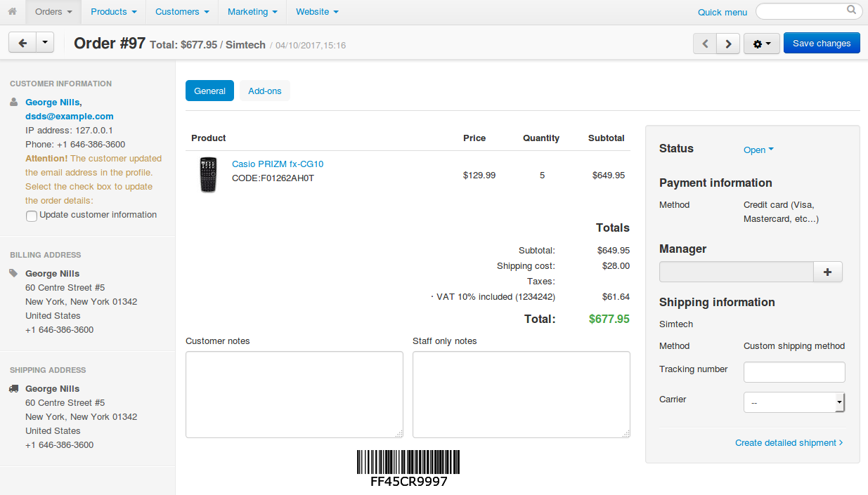Click the billing address tag icon
868x495 pixels.
point(14,273)
